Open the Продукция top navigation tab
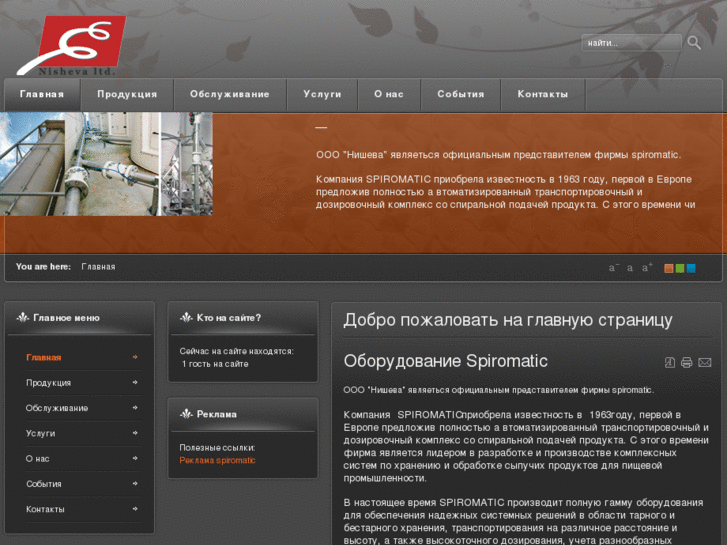 coord(127,94)
